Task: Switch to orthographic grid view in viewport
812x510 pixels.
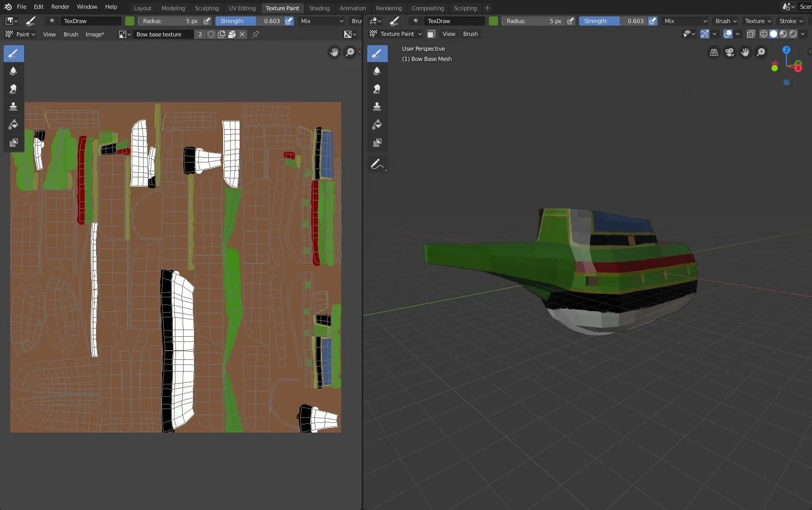Action: (x=714, y=52)
